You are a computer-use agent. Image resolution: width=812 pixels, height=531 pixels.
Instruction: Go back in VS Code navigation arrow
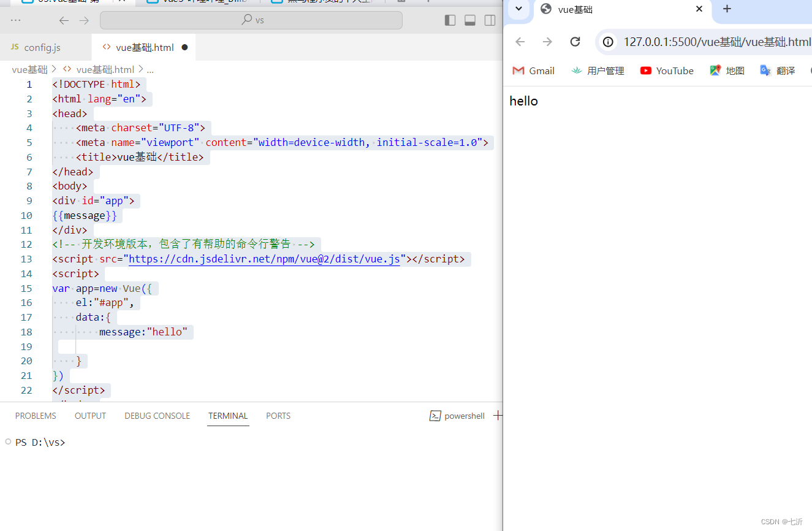(x=64, y=20)
